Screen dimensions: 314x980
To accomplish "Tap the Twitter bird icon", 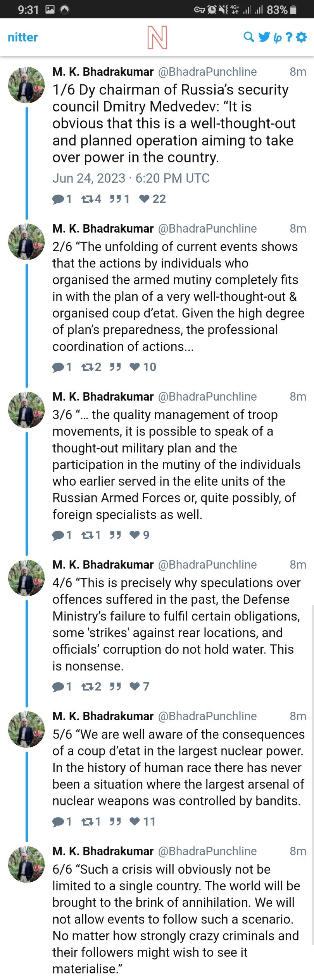I will (x=264, y=37).
